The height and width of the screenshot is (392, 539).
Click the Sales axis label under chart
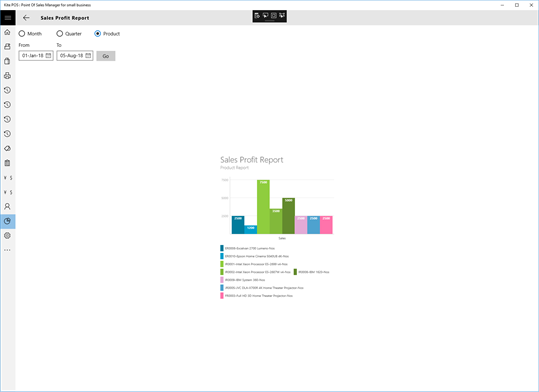[282, 238]
